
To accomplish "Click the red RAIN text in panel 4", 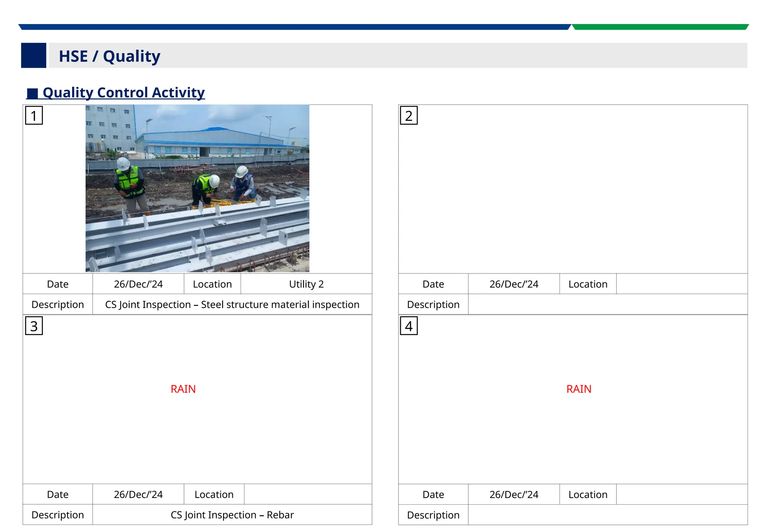I will click(x=579, y=389).
